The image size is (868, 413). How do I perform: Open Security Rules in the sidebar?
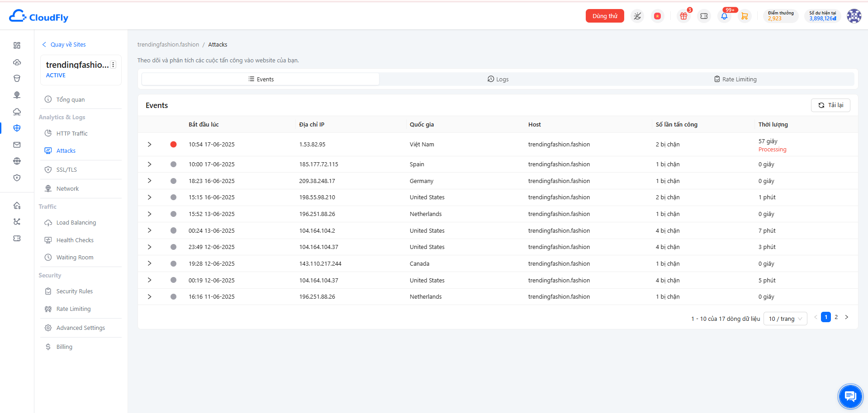[75, 291]
